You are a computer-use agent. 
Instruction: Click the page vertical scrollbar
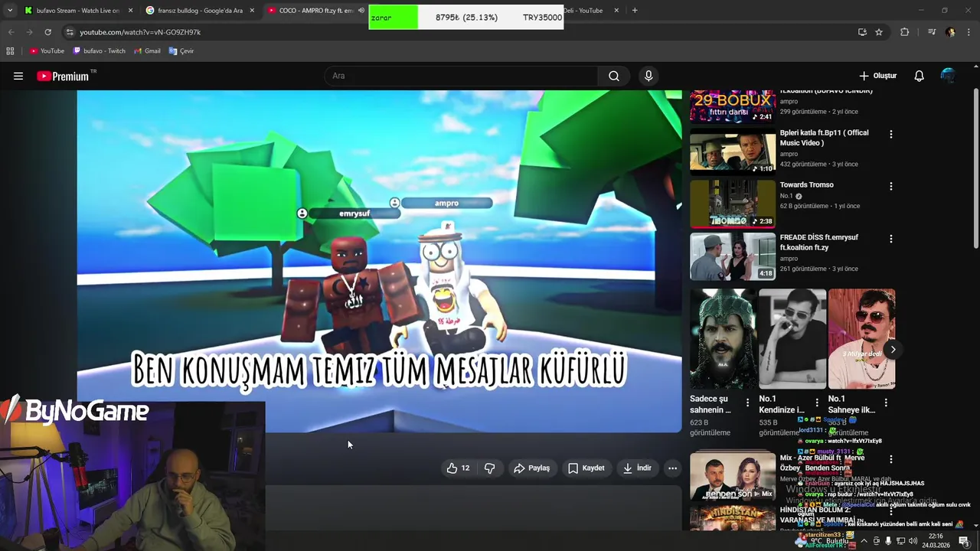tap(975, 168)
